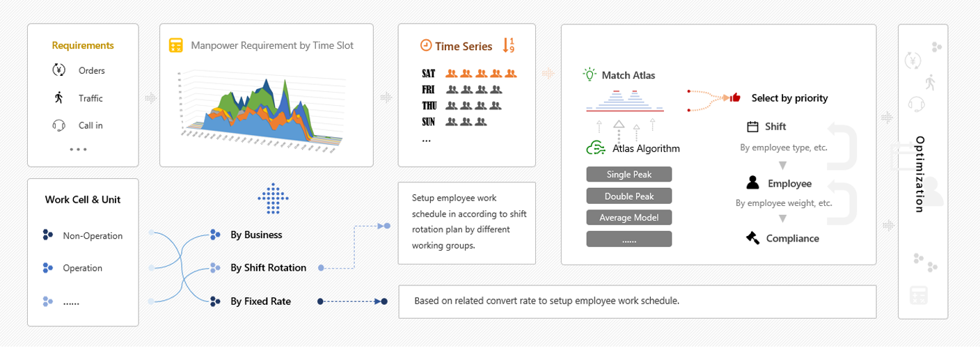Click the Time Series sort order icon

[508, 45]
